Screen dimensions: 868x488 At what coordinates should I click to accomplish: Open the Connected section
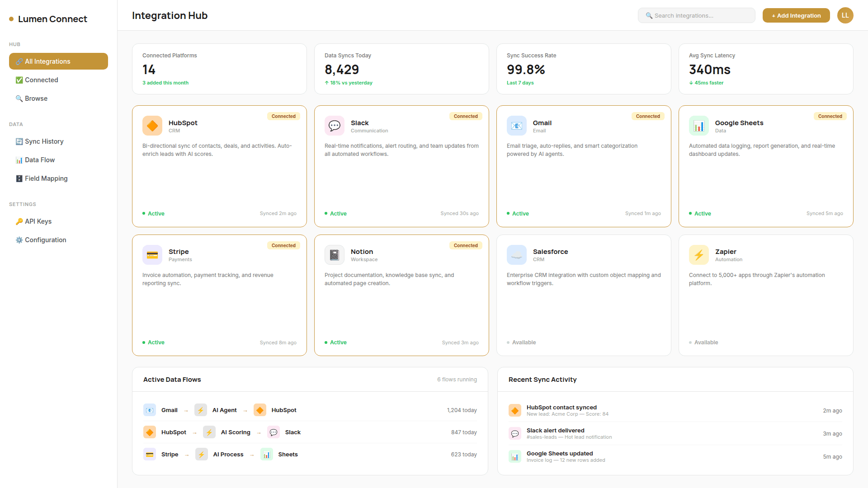(x=41, y=80)
